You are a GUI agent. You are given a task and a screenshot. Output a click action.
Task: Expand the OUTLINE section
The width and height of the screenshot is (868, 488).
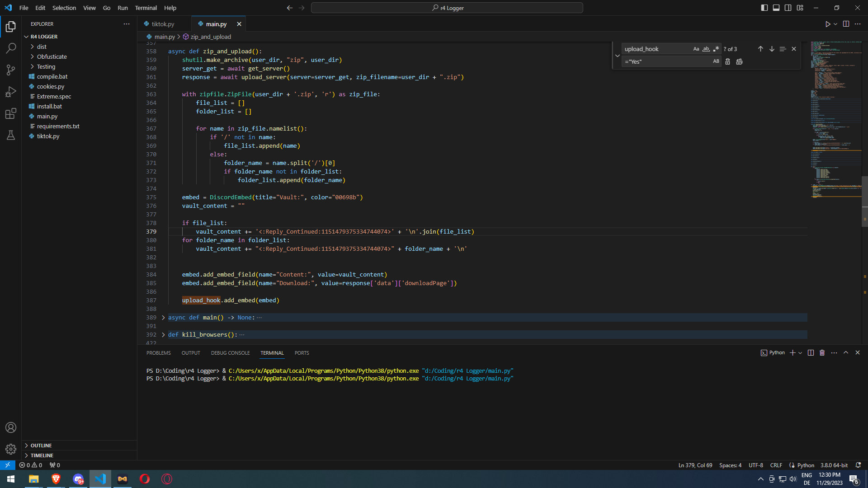pos(41,446)
